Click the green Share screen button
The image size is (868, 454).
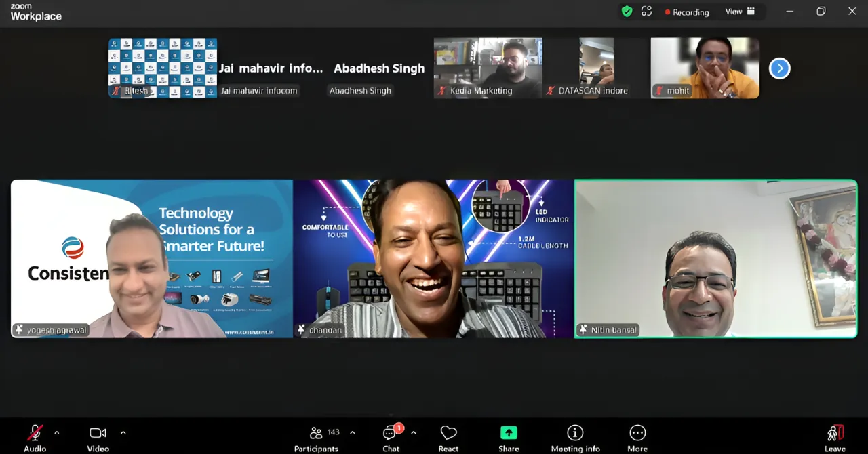click(509, 437)
